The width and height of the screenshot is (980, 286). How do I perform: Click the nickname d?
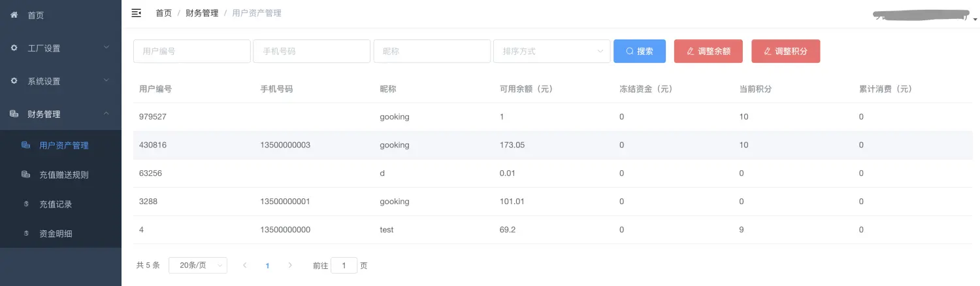pos(382,173)
